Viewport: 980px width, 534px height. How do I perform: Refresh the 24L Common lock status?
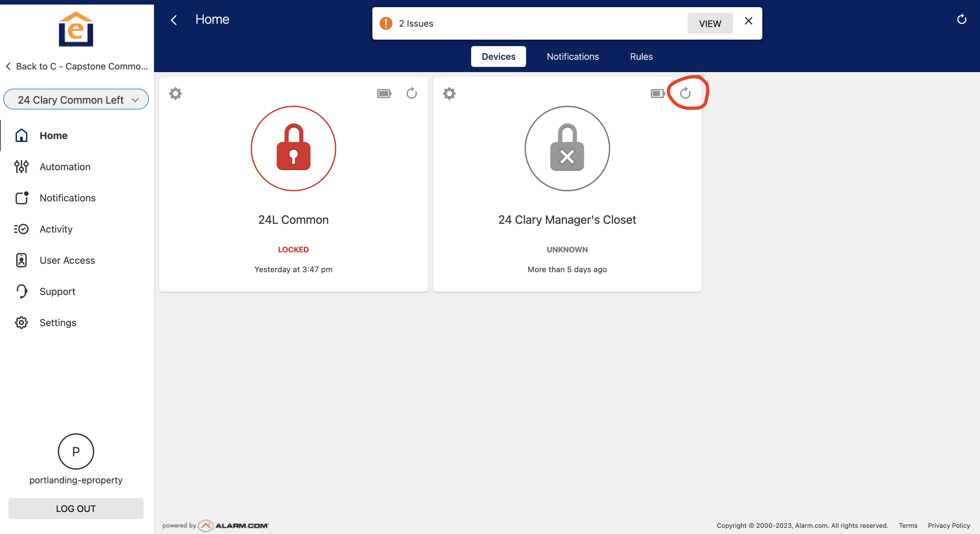click(412, 93)
